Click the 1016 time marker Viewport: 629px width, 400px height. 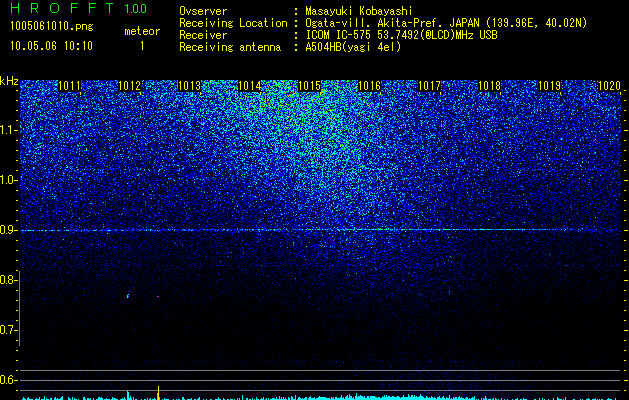369,86
